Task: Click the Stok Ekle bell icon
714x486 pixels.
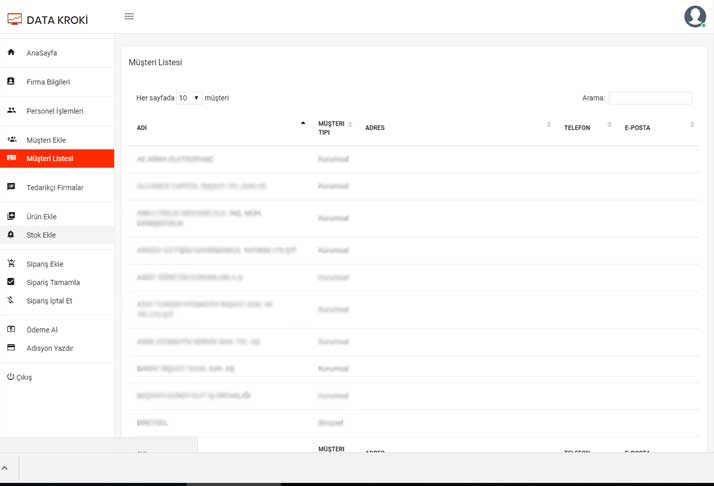Action: coord(11,235)
